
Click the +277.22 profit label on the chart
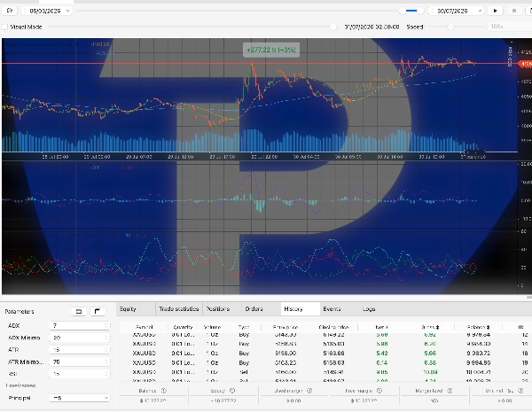[x=271, y=50]
